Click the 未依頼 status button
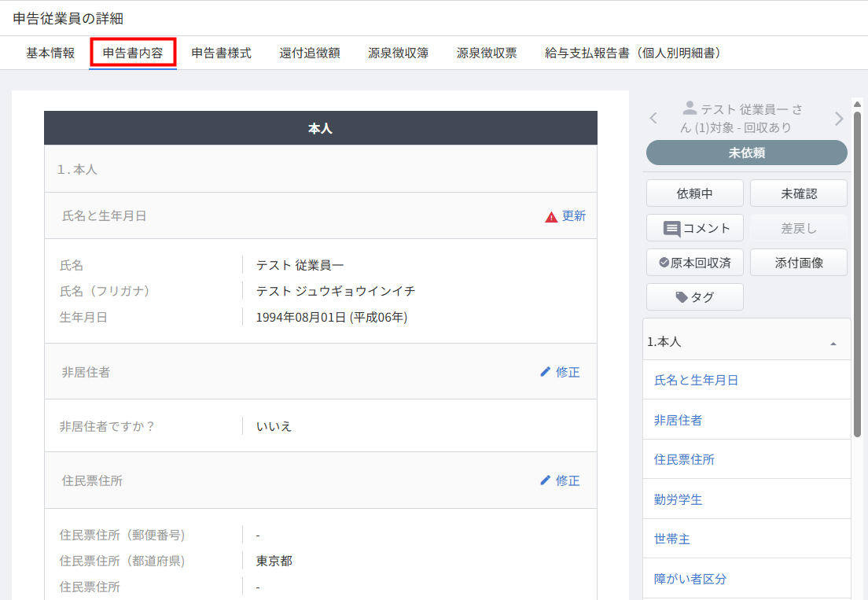Image resolution: width=868 pixels, height=600 pixels. pos(747,153)
